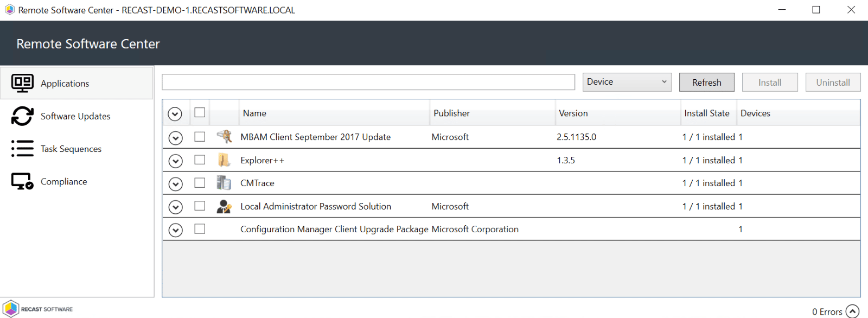Select the MBAM Client September 2017 Update name
This screenshot has width=868, height=318.
point(316,137)
